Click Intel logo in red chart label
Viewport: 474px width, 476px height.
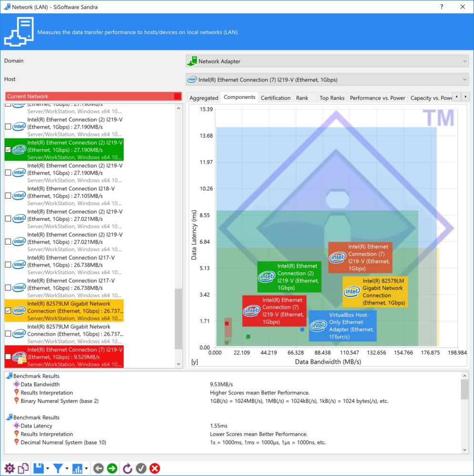(x=252, y=310)
